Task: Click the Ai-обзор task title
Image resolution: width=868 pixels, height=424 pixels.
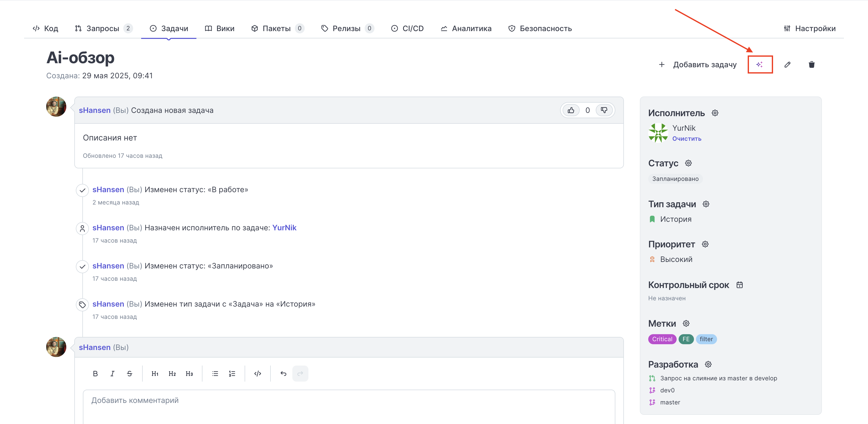Action: 80,57
